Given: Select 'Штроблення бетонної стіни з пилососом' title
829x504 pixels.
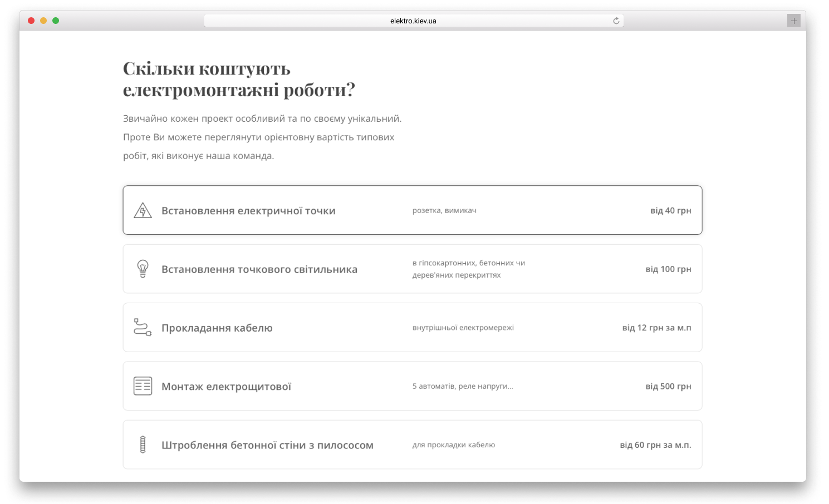Looking at the screenshot, I should coord(267,445).
